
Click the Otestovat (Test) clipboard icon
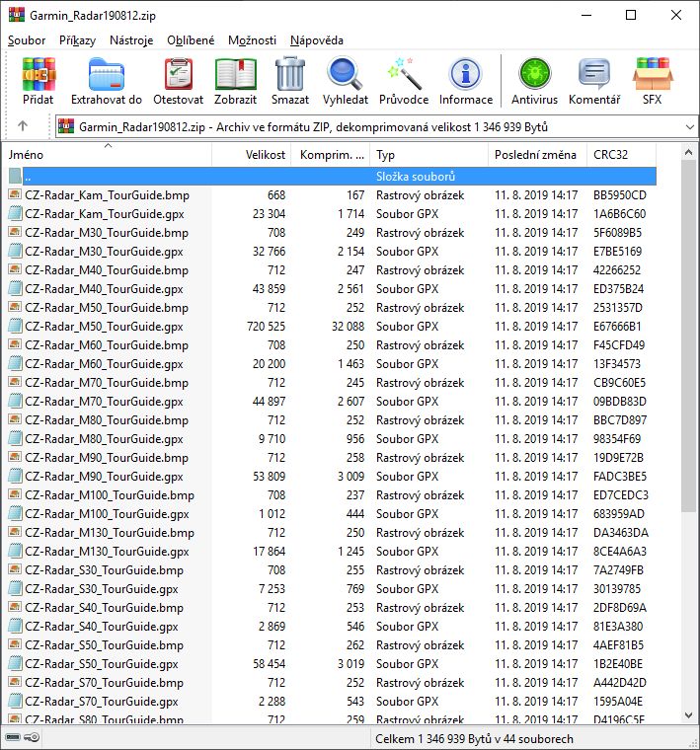[178, 74]
